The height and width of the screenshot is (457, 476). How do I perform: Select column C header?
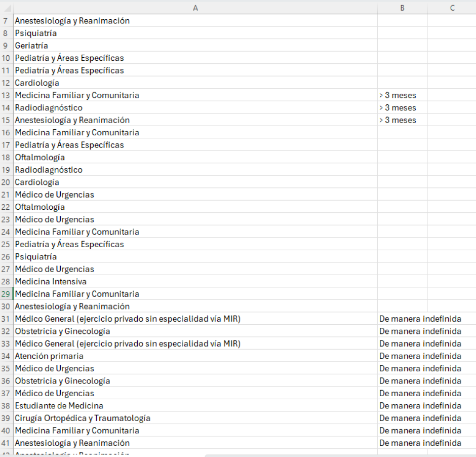(x=452, y=8)
